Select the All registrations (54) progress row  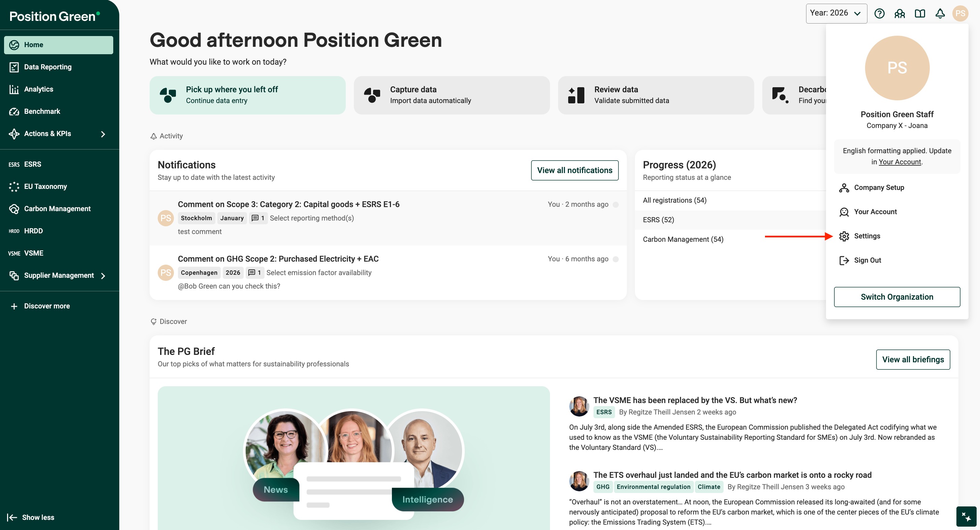(730, 200)
